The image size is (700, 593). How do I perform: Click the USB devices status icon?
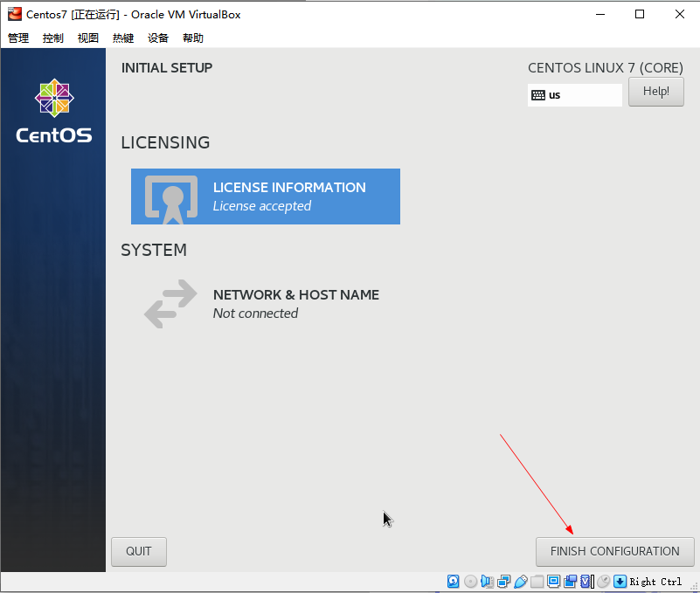point(521,582)
